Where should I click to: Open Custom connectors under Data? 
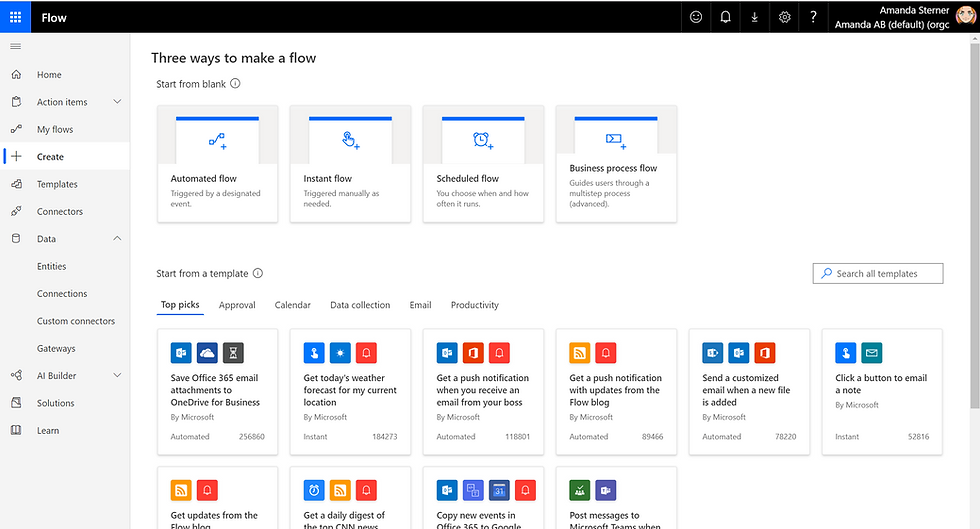[76, 321]
